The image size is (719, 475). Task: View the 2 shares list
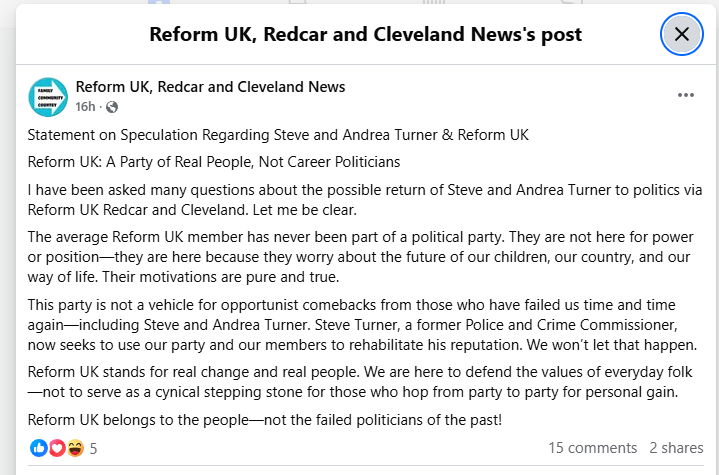pyautogui.click(x=676, y=448)
